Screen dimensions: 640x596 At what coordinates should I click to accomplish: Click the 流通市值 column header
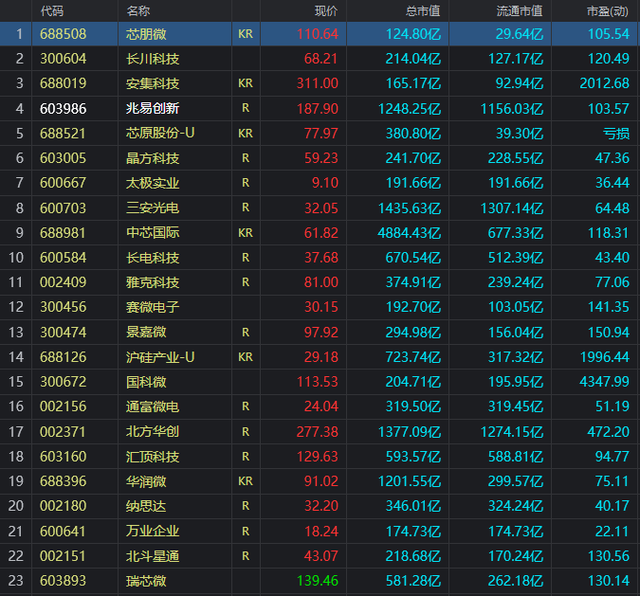[520, 11]
